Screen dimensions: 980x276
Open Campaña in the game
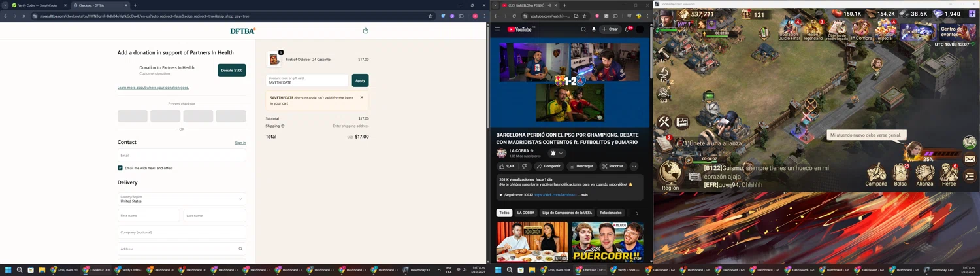click(x=876, y=175)
